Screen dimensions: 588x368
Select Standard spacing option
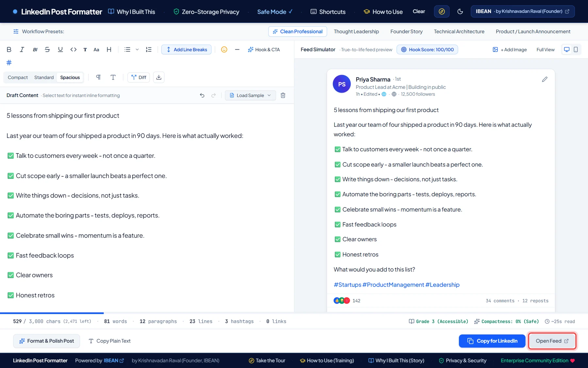click(x=44, y=77)
